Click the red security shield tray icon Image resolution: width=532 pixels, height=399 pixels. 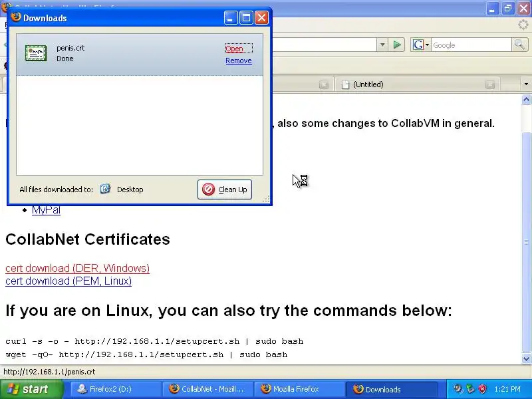pos(482,389)
